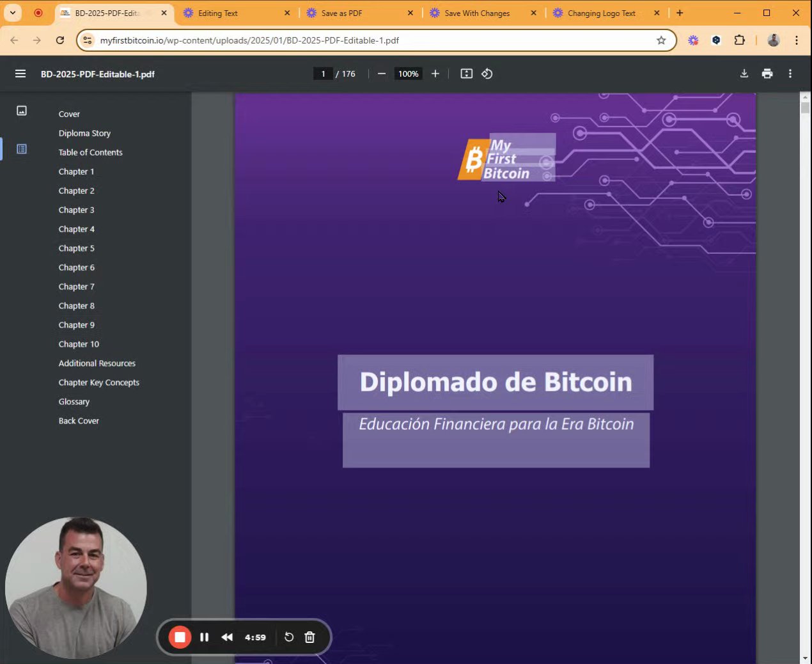812x664 pixels.
Task: Select Chapter 3 in outline
Action: tap(76, 210)
